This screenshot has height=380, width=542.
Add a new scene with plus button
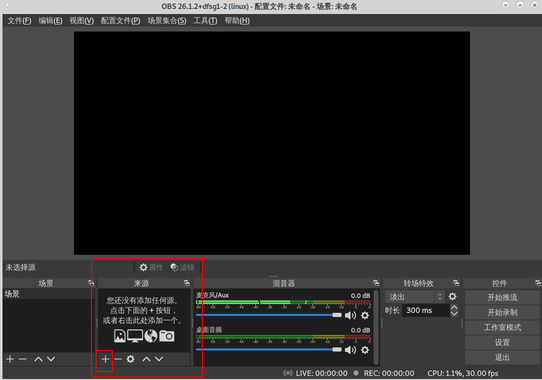pyautogui.click(x=10, y=359)
